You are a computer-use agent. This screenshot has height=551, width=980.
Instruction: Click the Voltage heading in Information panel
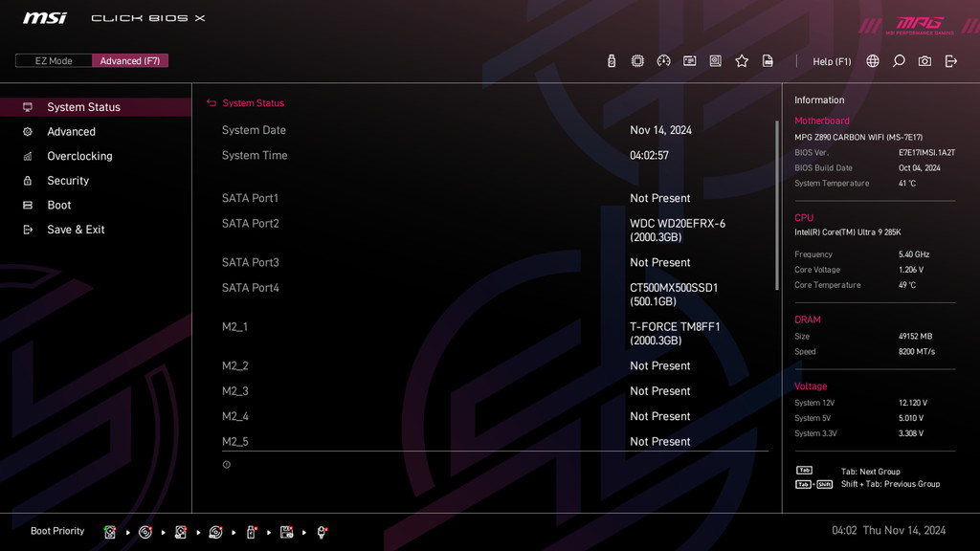tap(811, 386)
